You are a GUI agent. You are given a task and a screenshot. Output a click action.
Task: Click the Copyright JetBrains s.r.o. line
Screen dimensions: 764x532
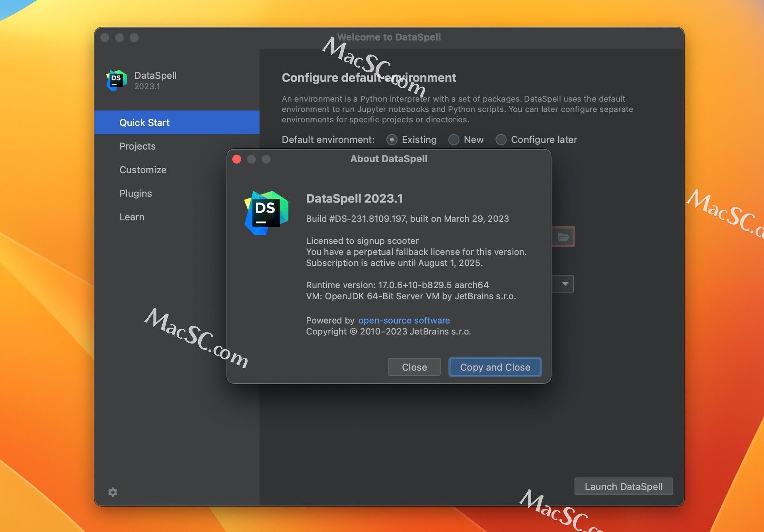click(388, 332)
